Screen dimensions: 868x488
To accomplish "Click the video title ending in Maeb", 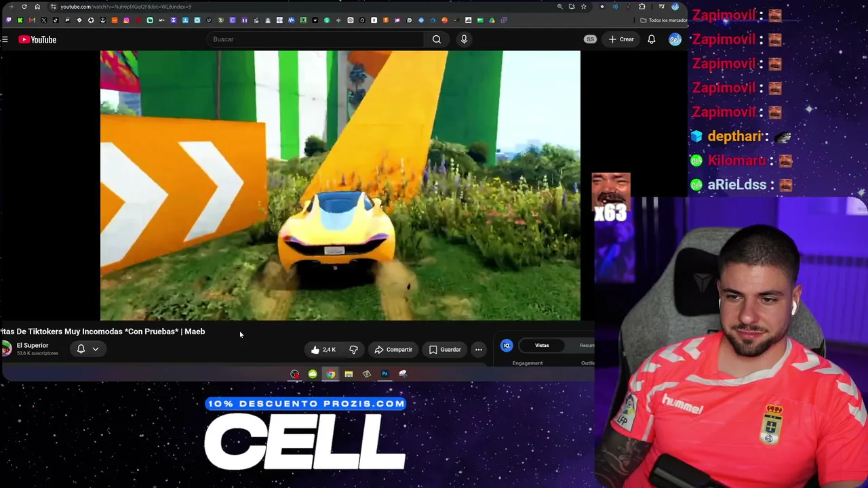I will click(x=102, y=331).
